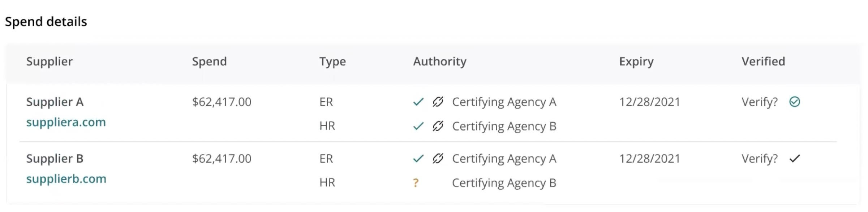The width and height of the screenshot is (868, 212).
Task: Click link icon beside Supplier A's Certifying Agency B
Action: (x=438, y=126)
